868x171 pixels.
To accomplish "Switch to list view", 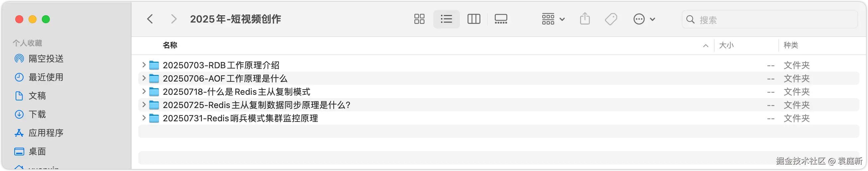I will (x=446, y=19).
